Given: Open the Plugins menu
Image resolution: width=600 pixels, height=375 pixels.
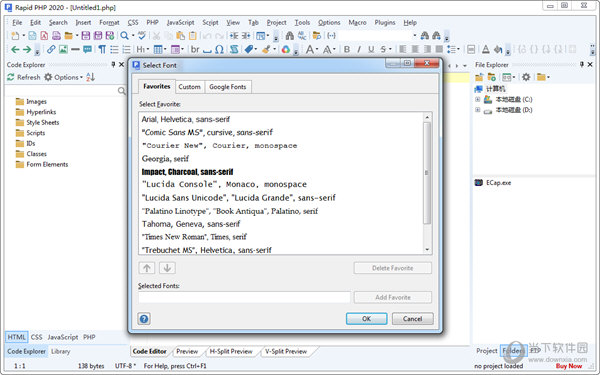Looking at the screenshot, I should 385,23.
